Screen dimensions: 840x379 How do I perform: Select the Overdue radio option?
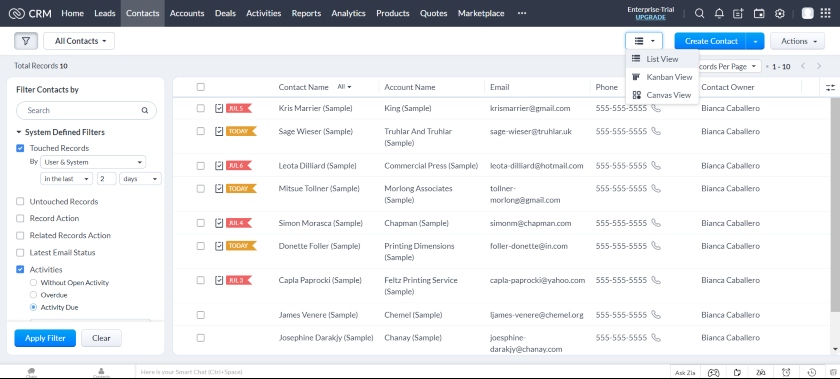pos(33,295)
